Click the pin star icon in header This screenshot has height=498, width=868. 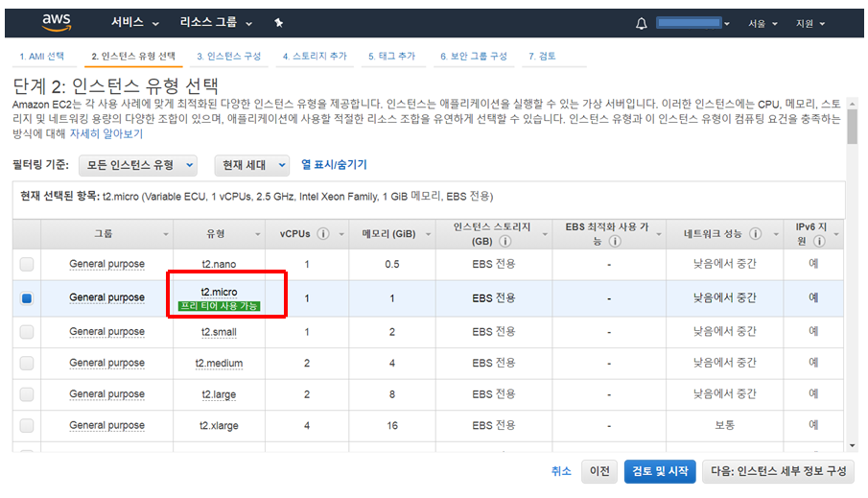(x=278, y=23)
